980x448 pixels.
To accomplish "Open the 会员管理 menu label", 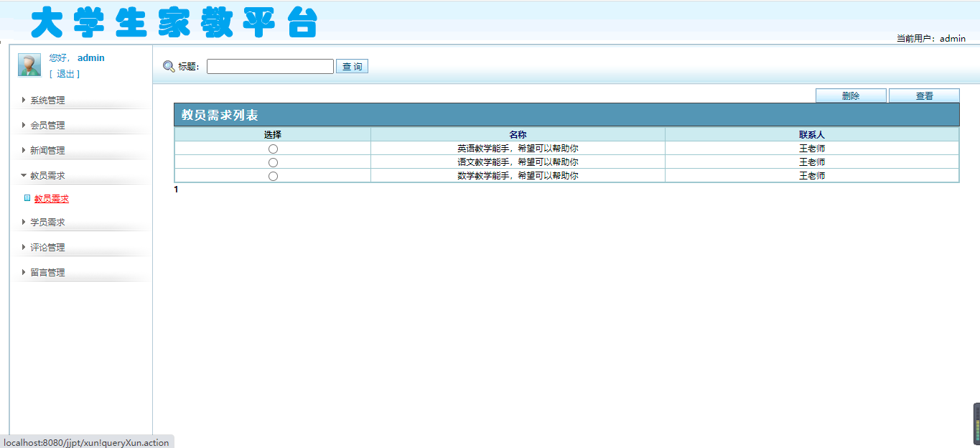I will pos(47,126).
